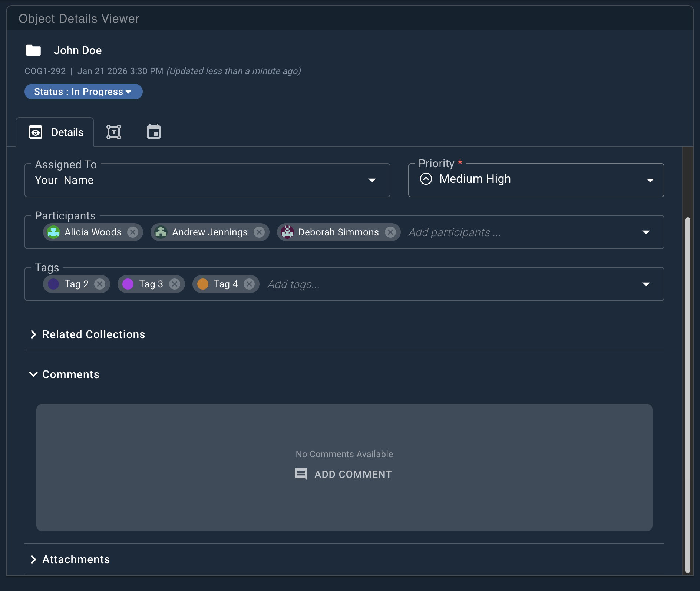Click Deborah Simmons avatar icon

287,232
